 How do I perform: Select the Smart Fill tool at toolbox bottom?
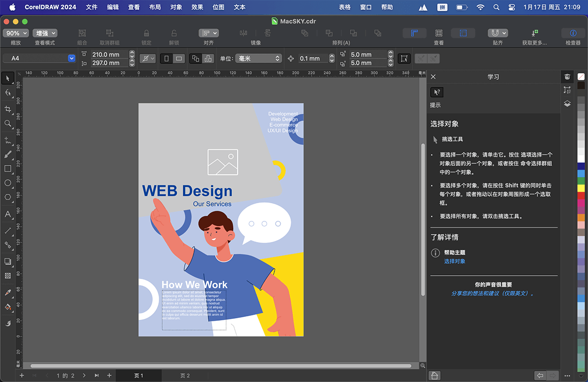[x=8, y=323]
